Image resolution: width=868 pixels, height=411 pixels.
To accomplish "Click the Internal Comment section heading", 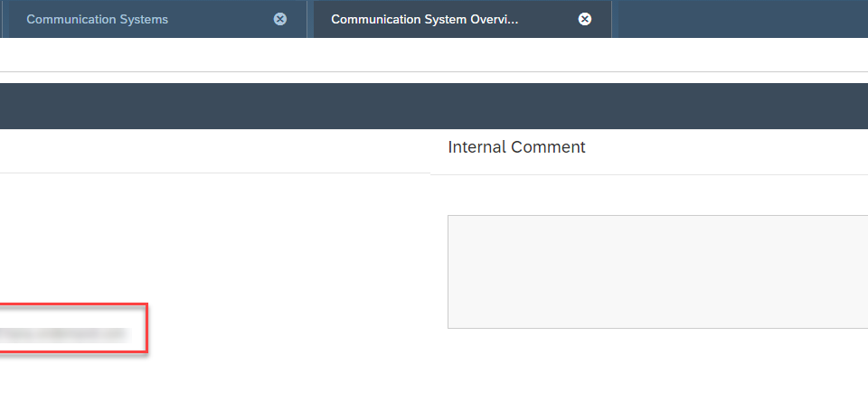I will click(x=516, y=147).
